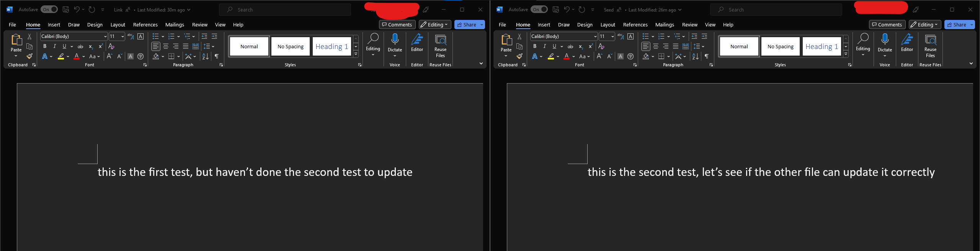The height and width of the screenshot is (251, 980).
Task: Click the Format Painter brush in Link window
Action: 29,56
